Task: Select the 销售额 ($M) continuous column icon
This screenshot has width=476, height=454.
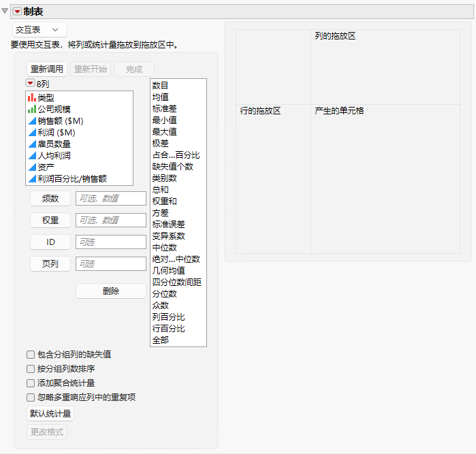Action: (x=32, y=120)
